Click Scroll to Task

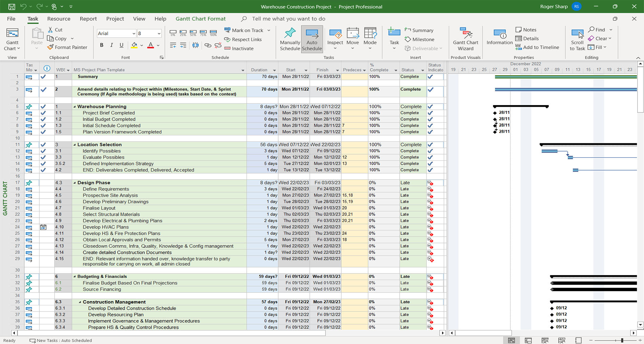(x=577, y=39)
